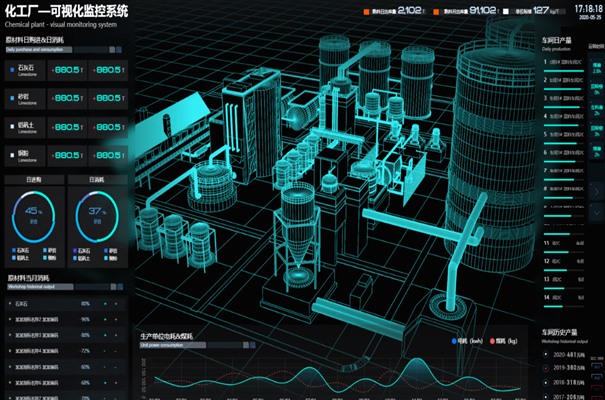Click gray square button in Daily purchase header

tap(112, 50)
